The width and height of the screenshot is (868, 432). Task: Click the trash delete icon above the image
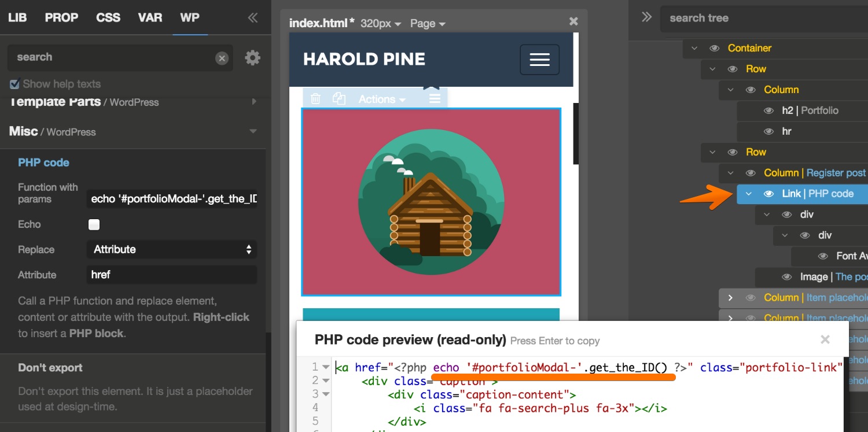[315, 99]
